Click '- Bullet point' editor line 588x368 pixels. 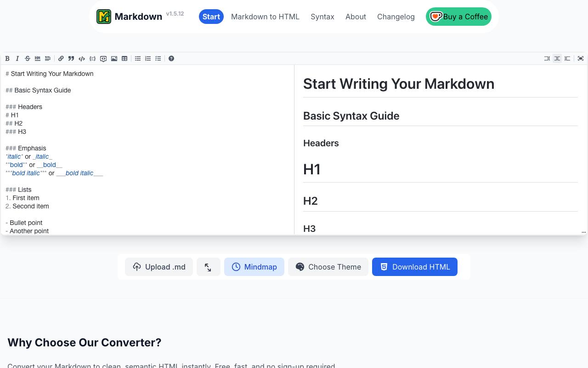(x=24, y=223)
